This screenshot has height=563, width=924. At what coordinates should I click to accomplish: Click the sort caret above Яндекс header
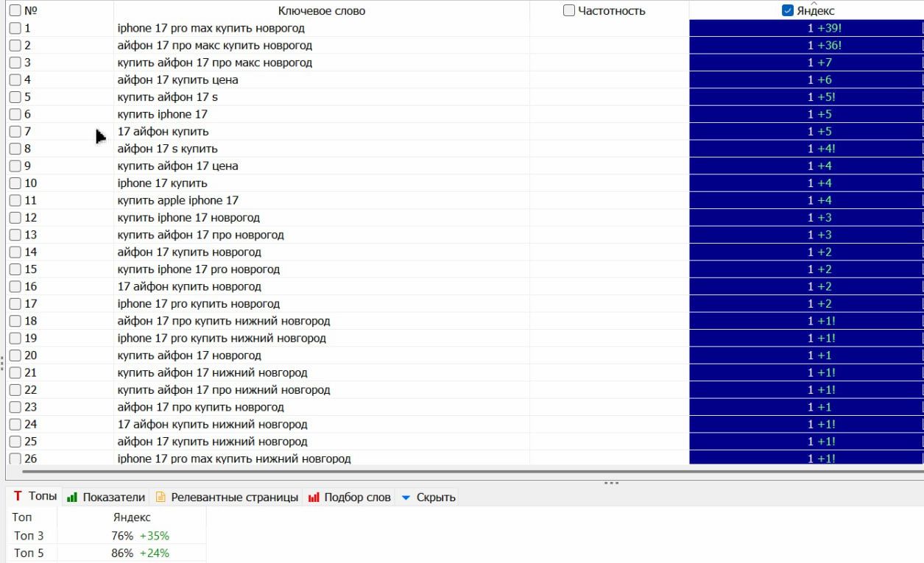click(814, 3)
